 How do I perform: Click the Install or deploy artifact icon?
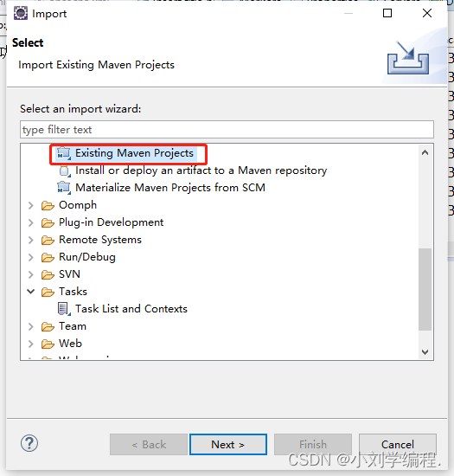pos(65,170)
